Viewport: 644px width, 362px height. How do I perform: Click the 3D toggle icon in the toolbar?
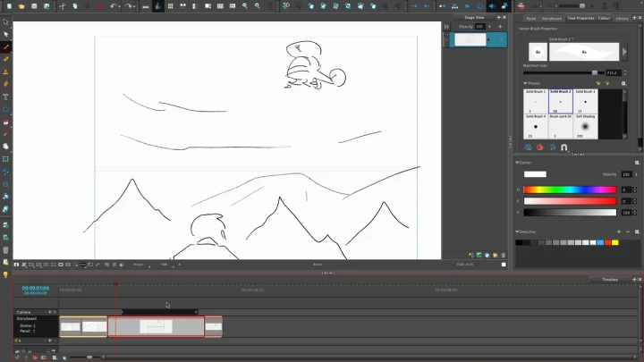coord(286,6)
